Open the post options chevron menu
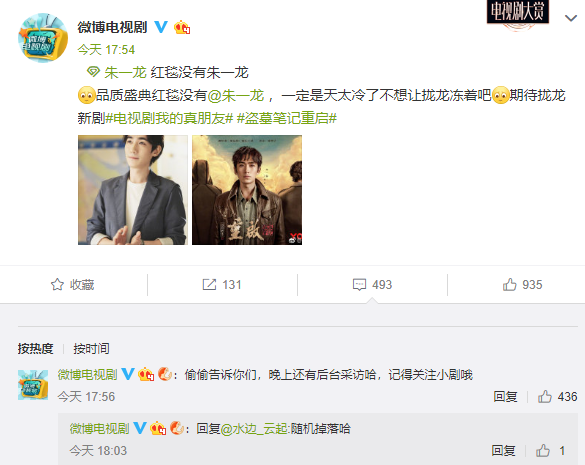Image resolution: width=585 pixels, height=465 pixels. click(x=571, y=18)
